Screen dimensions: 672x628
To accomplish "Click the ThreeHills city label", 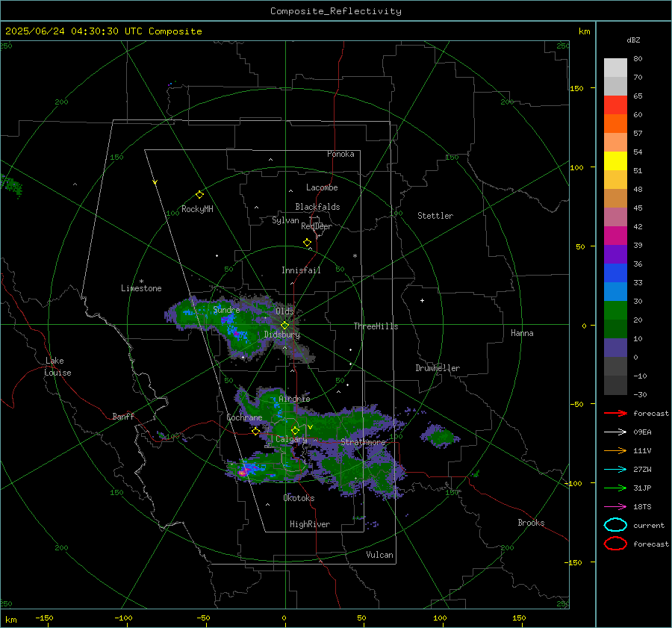I will tap(376, 326).
